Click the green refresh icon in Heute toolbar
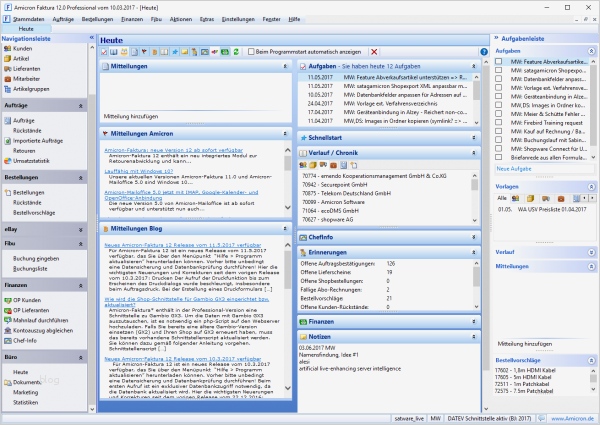This screenshot has width=600, height=425. coord(236,51)
